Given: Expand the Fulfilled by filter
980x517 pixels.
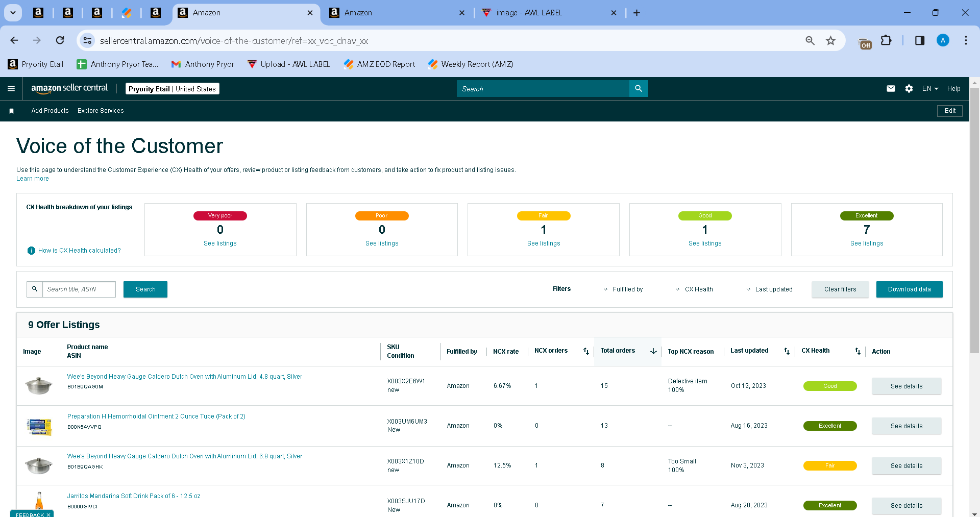Looking at the screenshot, I should click(623, 289).
